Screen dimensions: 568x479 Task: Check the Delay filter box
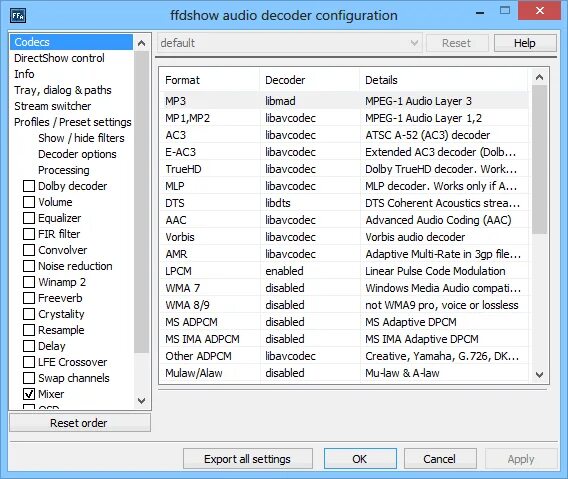pos(29,346)
